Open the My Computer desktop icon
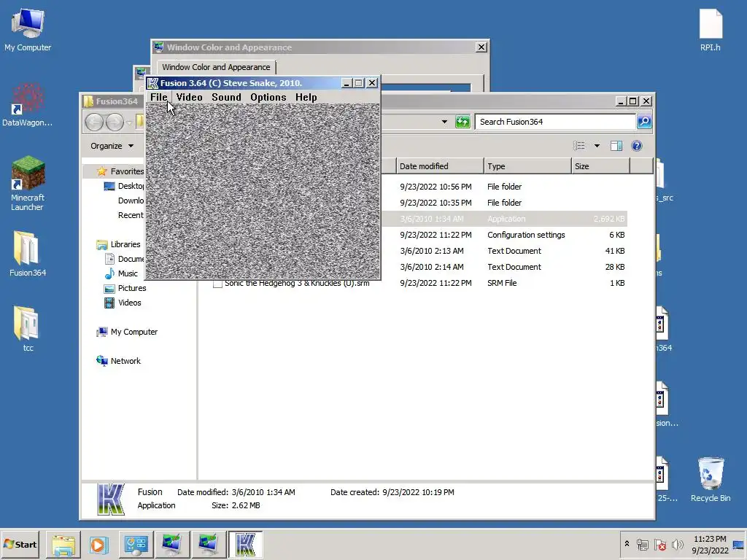This screenshot has width=747, height=560. tap(28, 30)
